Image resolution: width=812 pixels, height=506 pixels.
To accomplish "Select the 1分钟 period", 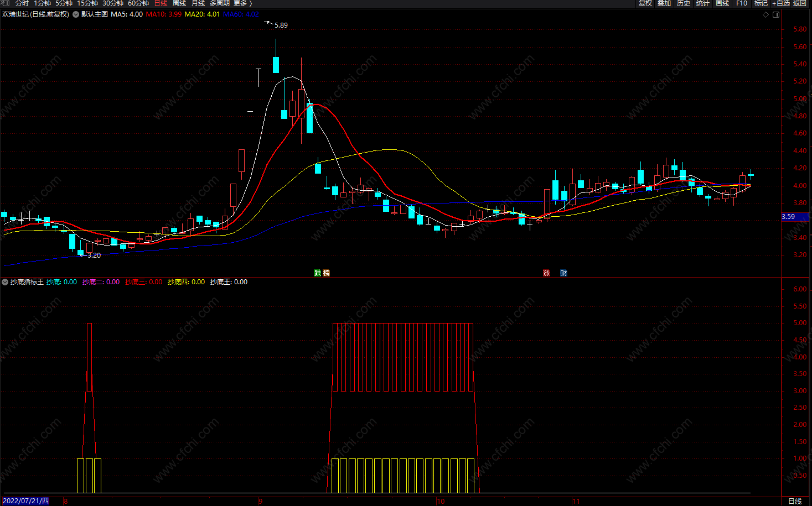I will pyautogui.click(x=42, y=3).
